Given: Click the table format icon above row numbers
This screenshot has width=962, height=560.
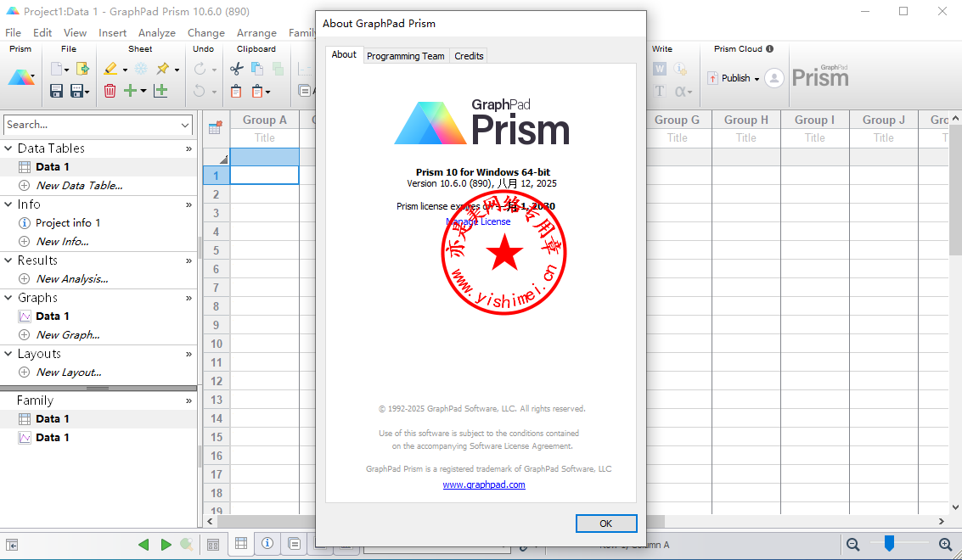Looking at the screenshot, I should pos(216,128).
